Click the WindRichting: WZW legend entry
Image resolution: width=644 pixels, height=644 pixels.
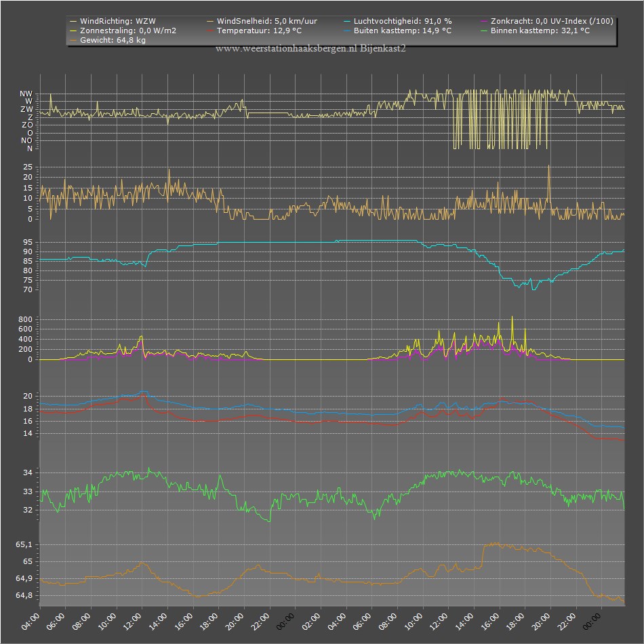pos(113,21)
